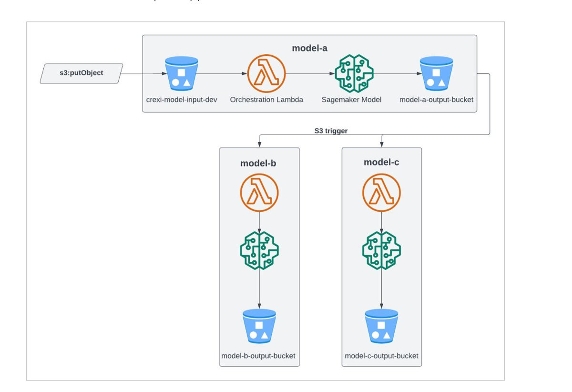Select the model-b-output-bucket label text
This screenshot has width=572, height=392.
click(258, 356)
